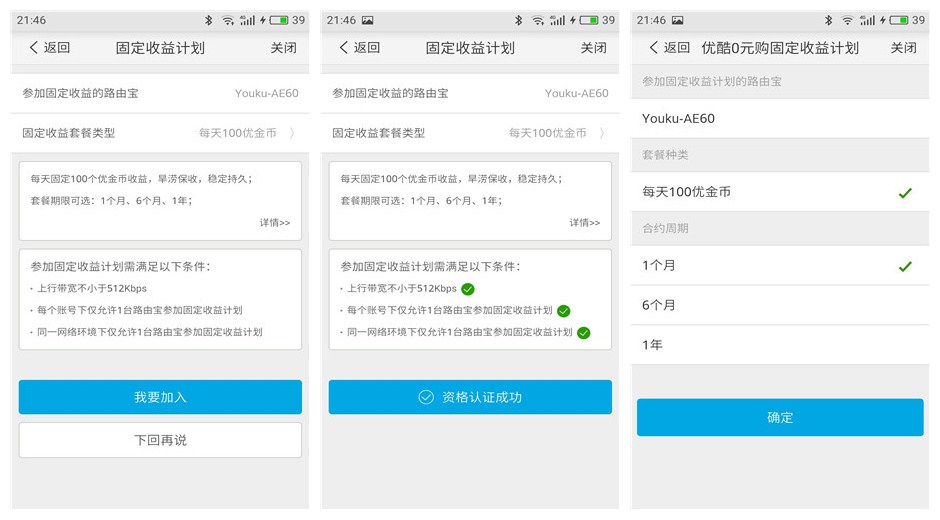This screenshot has height=520, width=940.
Task: Click green check beside 同一网络环境 condition
Action: [x=584, y=332]
